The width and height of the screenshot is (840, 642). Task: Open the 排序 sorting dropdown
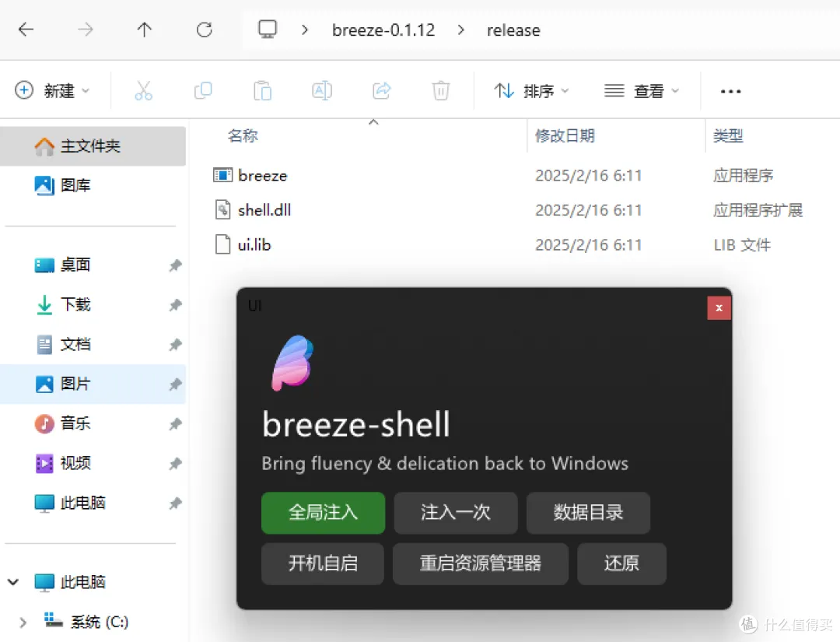click(x=530, y=90)
